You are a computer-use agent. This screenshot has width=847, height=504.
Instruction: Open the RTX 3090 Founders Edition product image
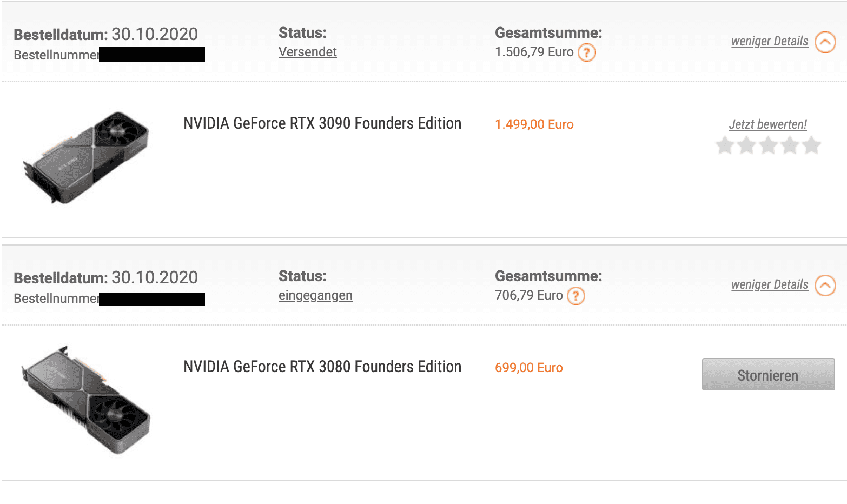click(86, 158)
